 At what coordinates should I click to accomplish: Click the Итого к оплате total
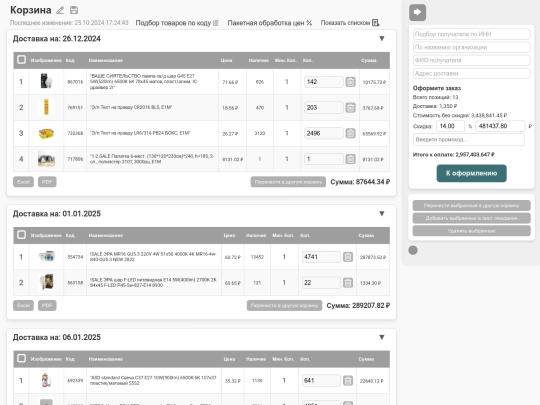tap(454, 155)
